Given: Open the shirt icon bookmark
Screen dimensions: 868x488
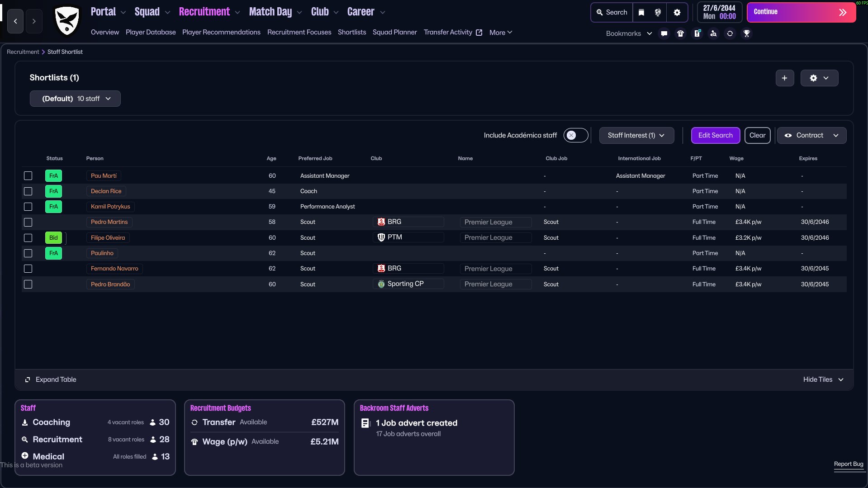Looking at the screenshot, I should click(680, 33).
